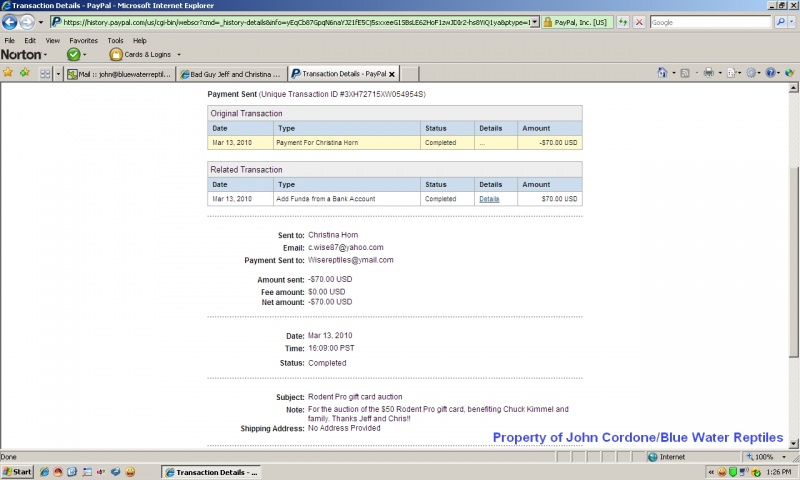
Task: Open Favorites Center star icon
Action: tap(8, 73)
